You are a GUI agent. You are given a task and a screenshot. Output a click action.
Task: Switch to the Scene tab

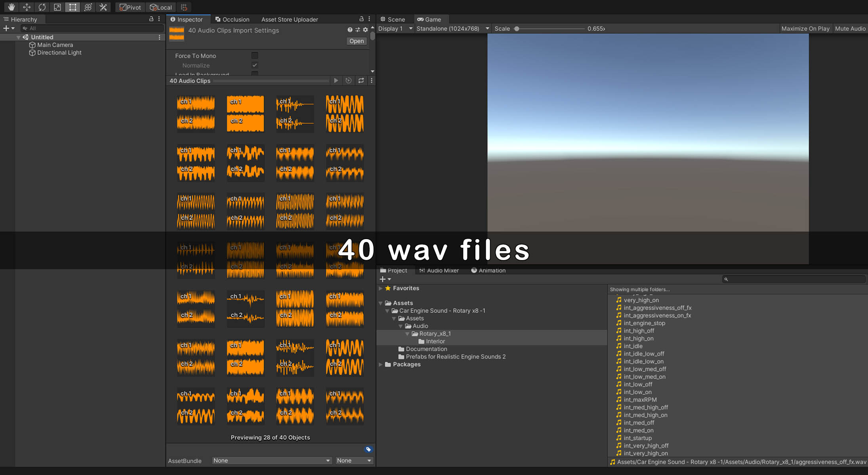[x=393, y=19]
